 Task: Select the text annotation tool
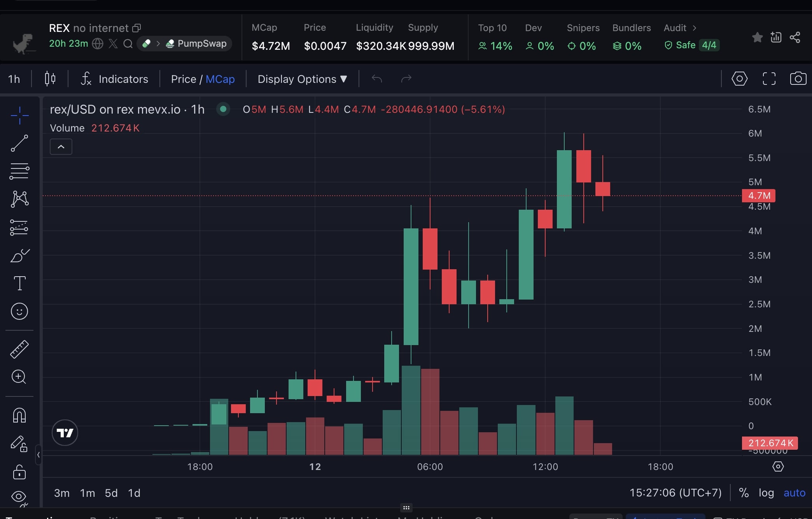click(19, 283)
